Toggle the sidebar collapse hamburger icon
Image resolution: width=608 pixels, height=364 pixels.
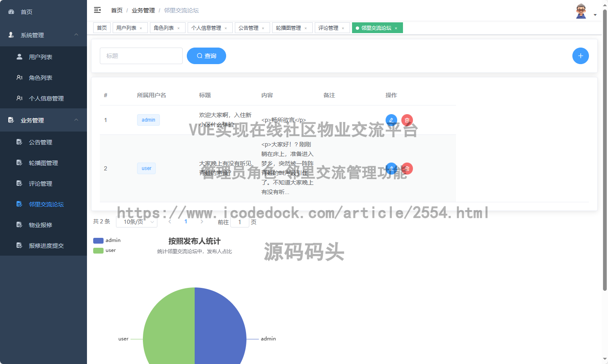click(x=97, y=10)
